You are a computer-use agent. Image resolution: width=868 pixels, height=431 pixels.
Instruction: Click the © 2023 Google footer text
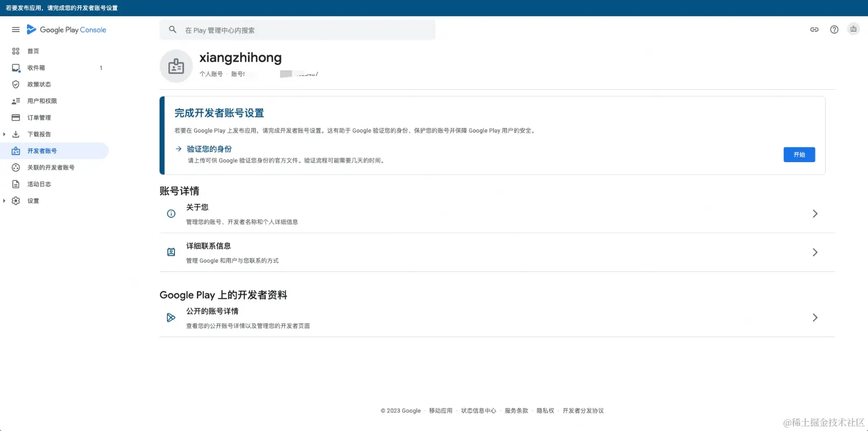(400, 411)
